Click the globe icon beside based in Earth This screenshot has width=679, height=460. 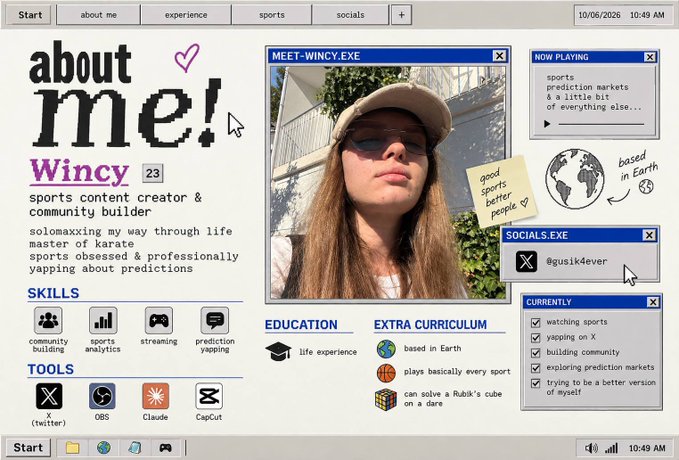click(386, 349)
